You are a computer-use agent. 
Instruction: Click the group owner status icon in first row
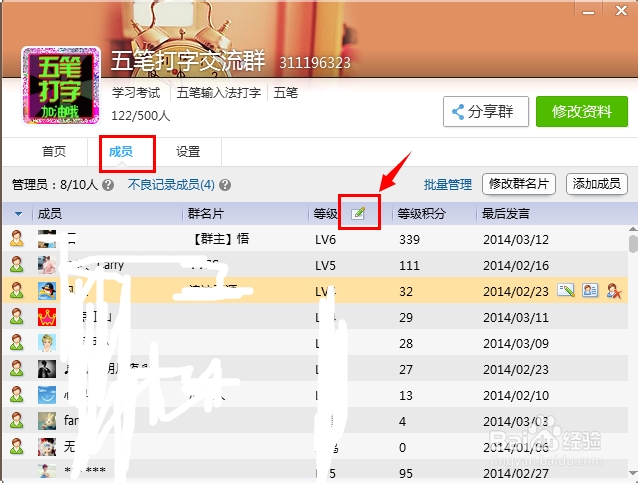[17, 238]
